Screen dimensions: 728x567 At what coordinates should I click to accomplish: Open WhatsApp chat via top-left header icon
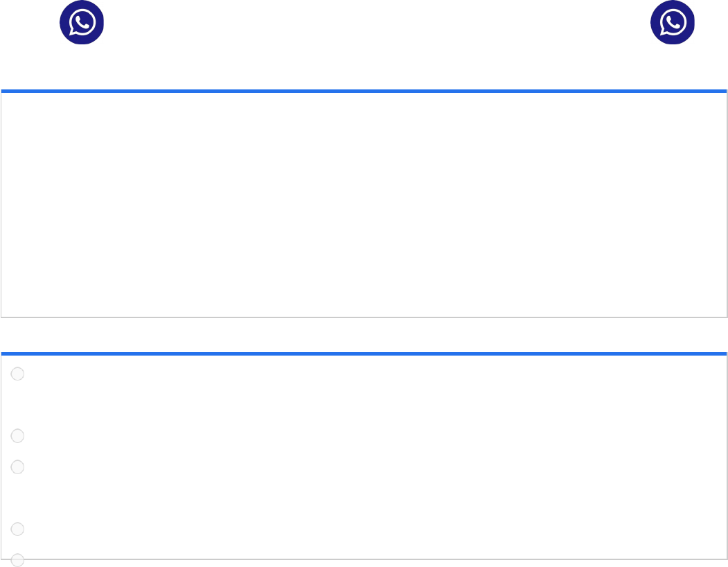pyautogui.click(x=82, y=23)
